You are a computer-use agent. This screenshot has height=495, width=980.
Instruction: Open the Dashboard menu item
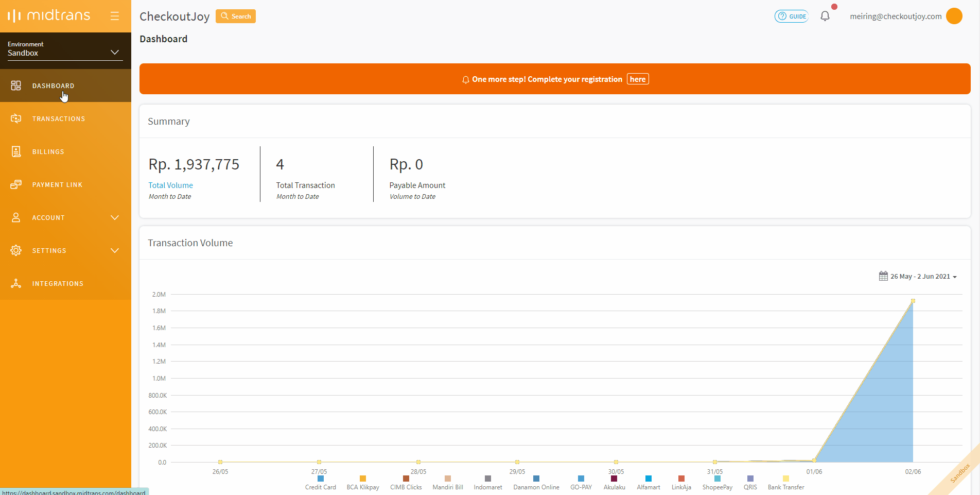tap(65, 86)
